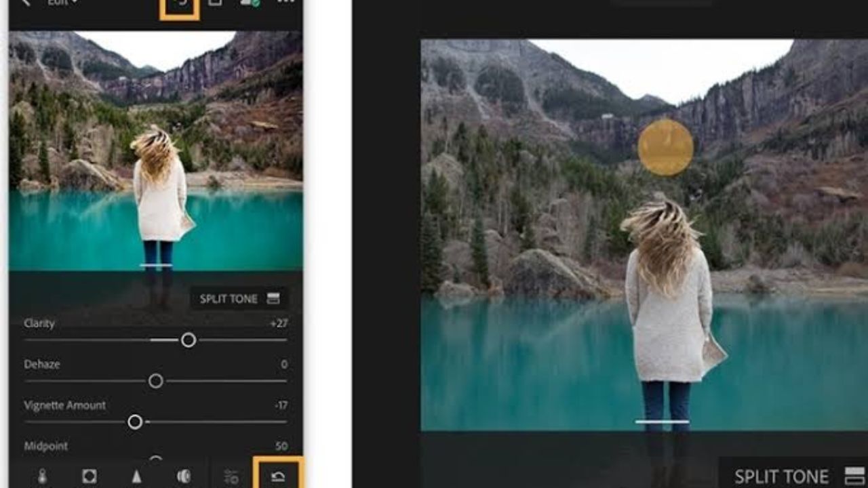Select the Dehaze label
Viewport: 868px width, 488px height.
[x=42, y=364]
